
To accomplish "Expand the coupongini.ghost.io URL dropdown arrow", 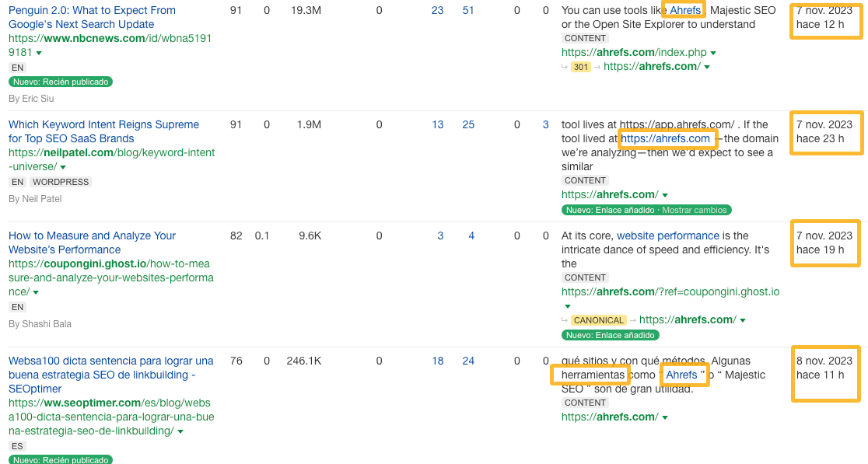I will pos(37,292).
